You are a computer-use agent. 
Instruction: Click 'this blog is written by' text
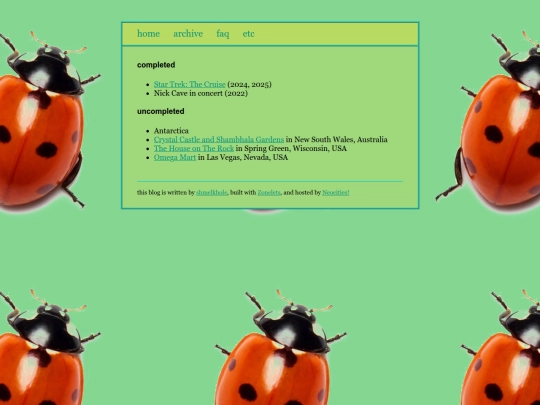(x=166, y=193)
